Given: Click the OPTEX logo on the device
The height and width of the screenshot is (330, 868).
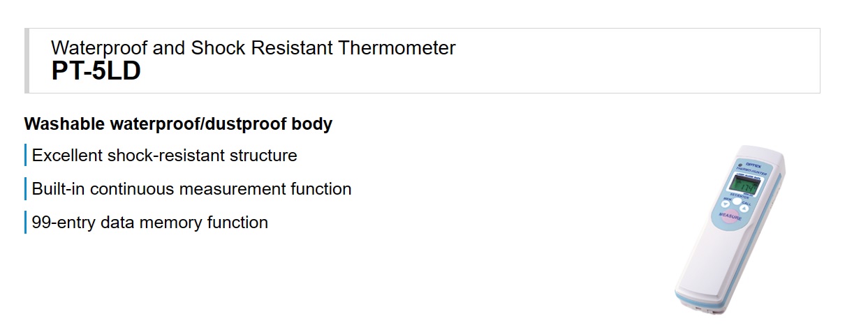Looking at the screenshot, I should click(x=753, y=164).
